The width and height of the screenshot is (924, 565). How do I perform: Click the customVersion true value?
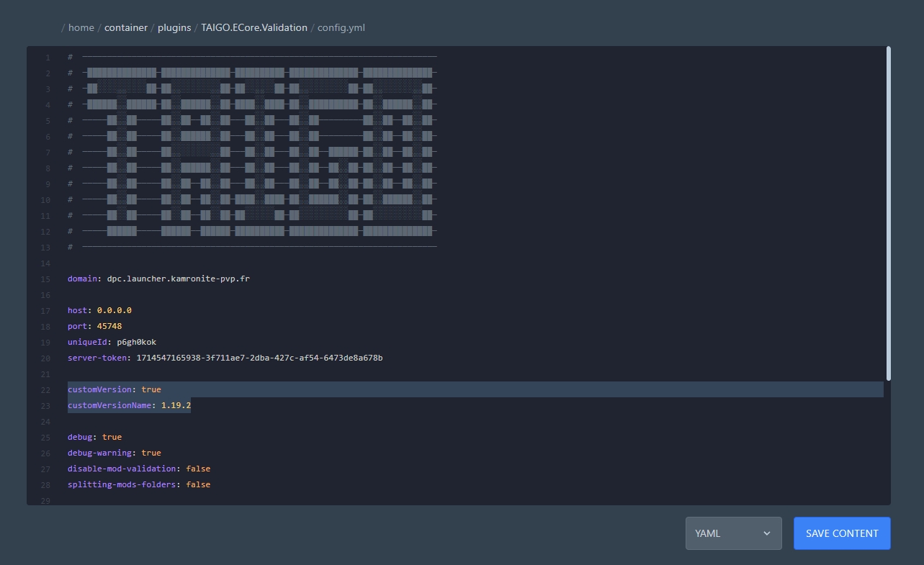[x=151, y=389]
